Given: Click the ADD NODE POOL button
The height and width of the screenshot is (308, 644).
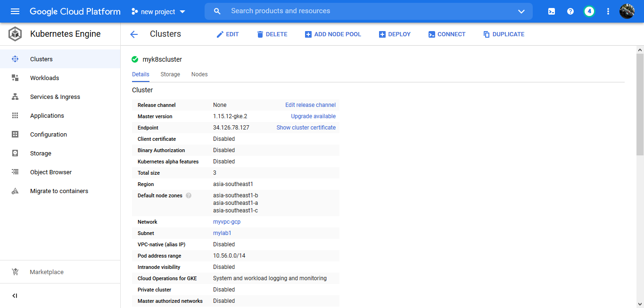Looking at the screenshot, I should (x=333, y=34).
